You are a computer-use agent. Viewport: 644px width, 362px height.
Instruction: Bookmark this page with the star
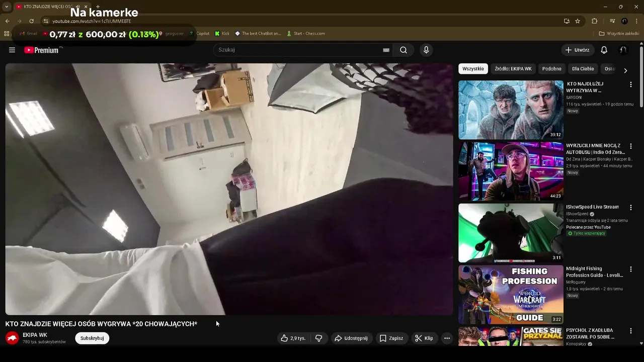coord(578,21)
